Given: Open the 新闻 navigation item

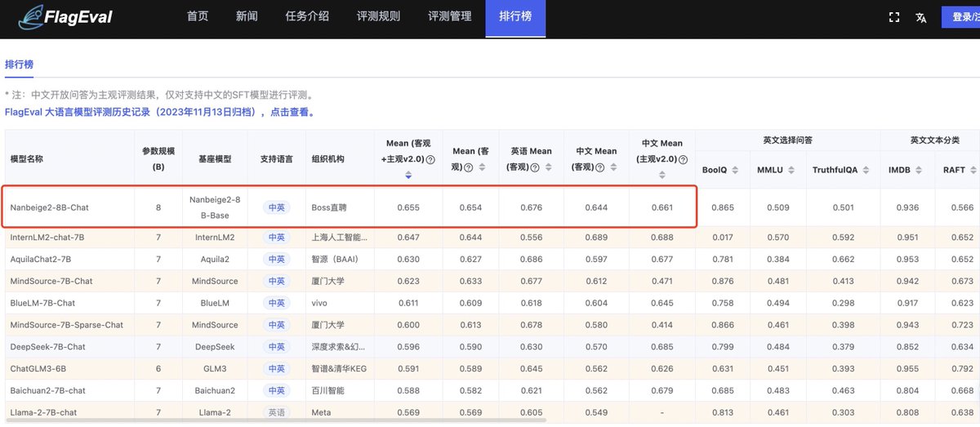Looking at the screenshot, I should tap(247, 16).
